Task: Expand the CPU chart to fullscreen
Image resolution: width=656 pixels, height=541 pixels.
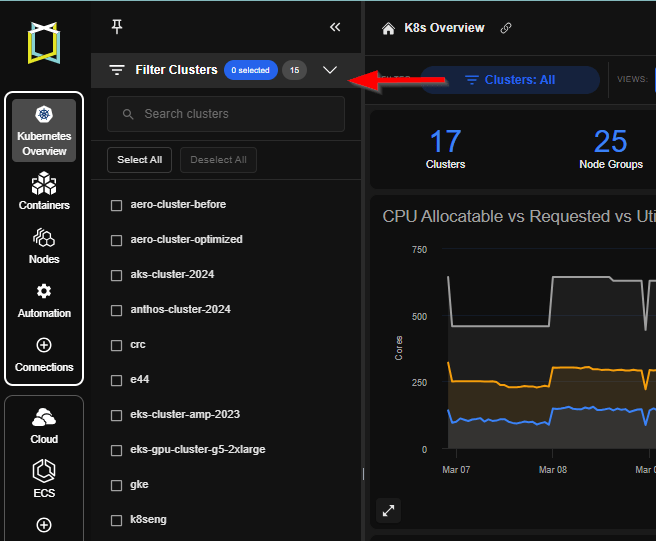Action: [388, 510]
